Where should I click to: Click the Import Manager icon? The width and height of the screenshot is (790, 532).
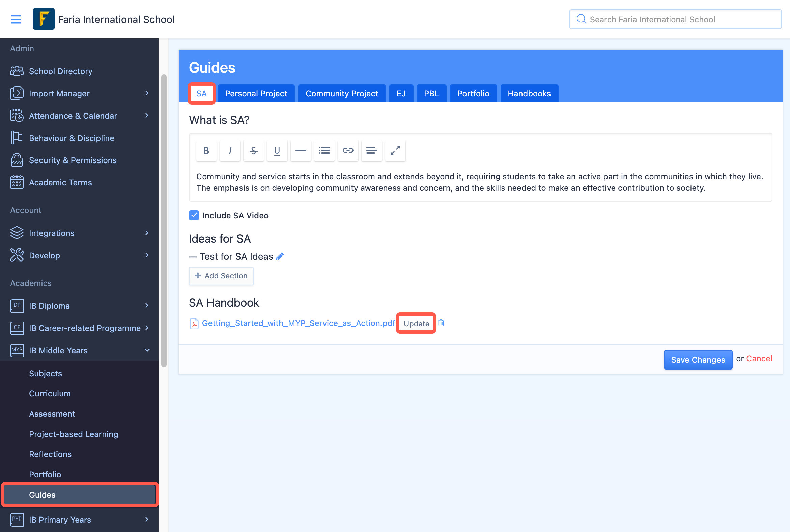point(17,93)
